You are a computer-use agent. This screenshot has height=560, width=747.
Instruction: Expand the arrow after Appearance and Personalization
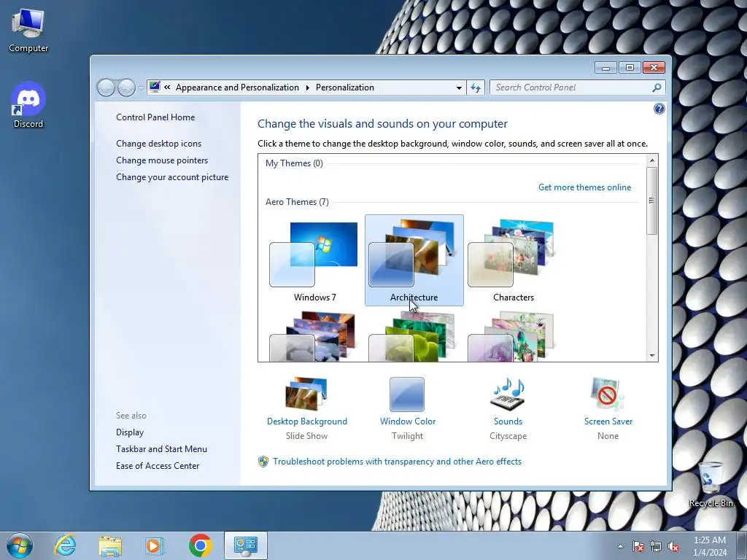[307, 87]
